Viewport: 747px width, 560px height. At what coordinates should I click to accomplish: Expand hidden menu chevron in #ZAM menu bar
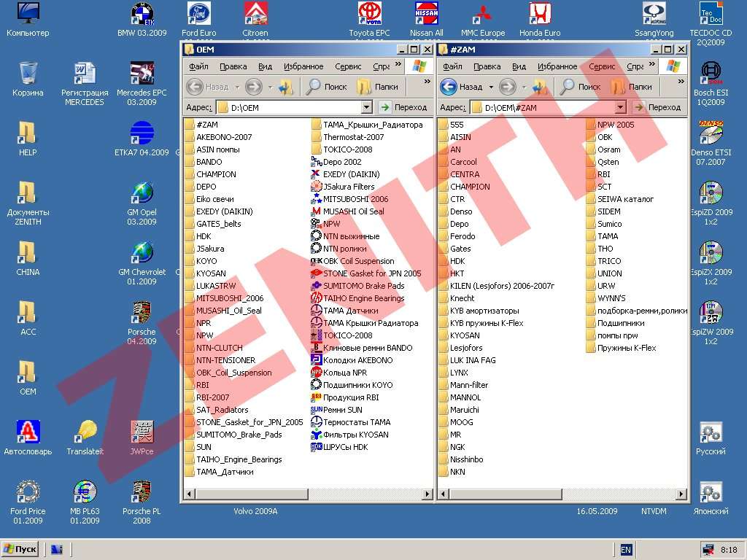tap(652, 64)
